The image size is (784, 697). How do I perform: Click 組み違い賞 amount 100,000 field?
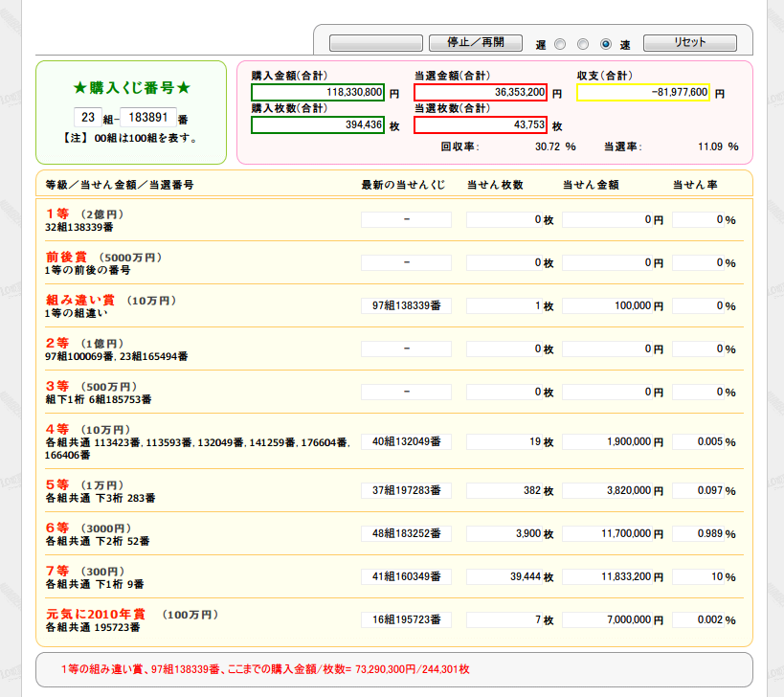point(608,306)
